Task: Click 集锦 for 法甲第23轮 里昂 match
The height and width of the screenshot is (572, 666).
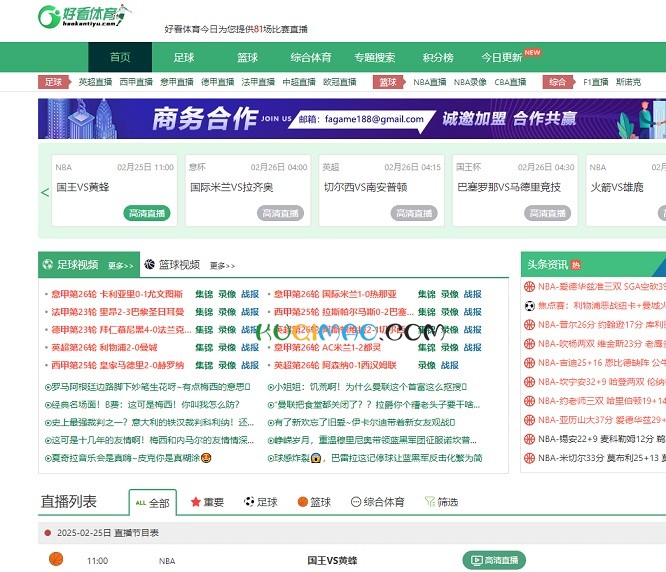Action: [204, 312]
